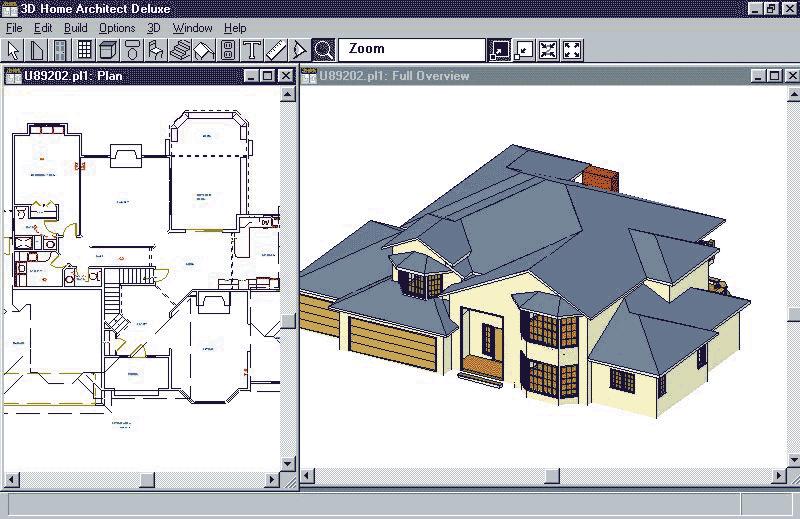The width and height of the screenshot is (800, 519).
Task: Pick the electrical outlet tool
Action: pos(228,49)
